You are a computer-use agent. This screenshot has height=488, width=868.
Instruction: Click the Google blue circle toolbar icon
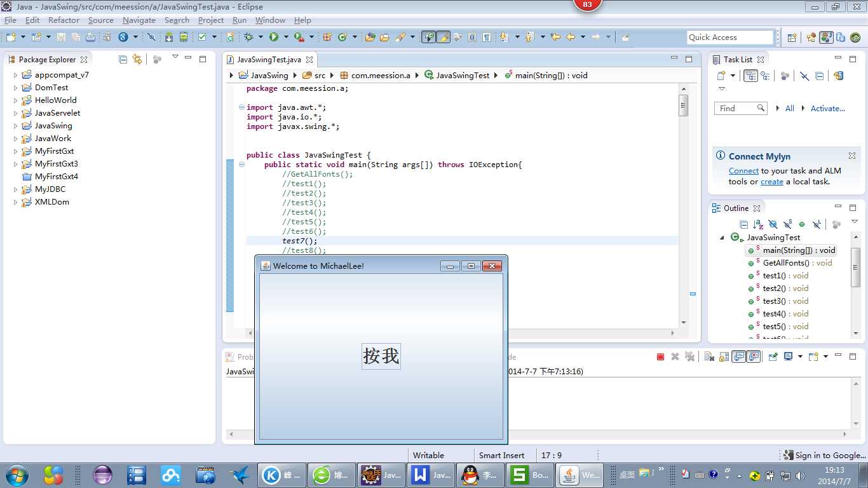click(x=123, y=37)
